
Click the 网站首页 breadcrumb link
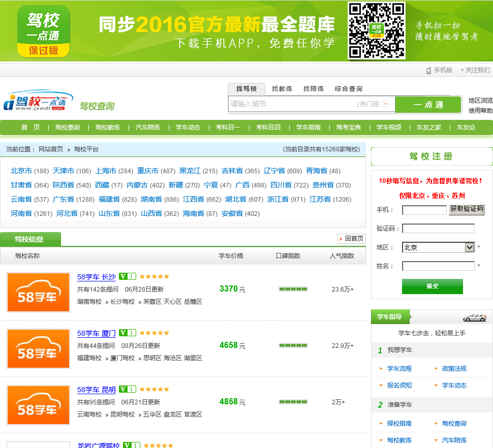[x=51, y=149]
